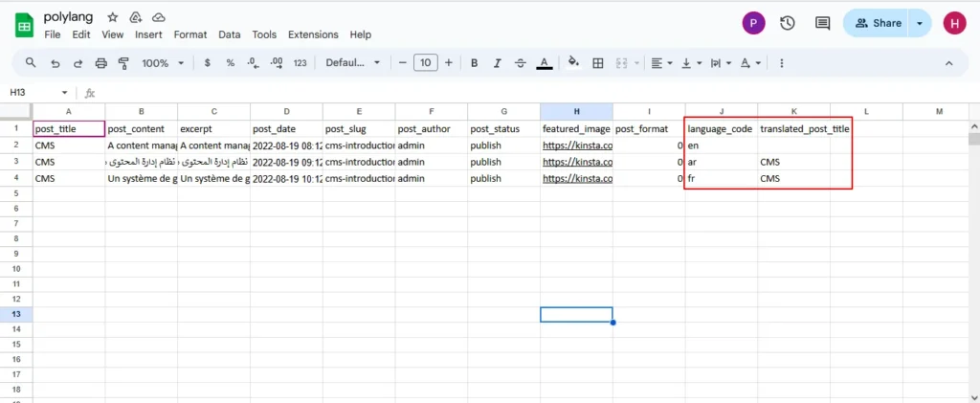Screen dimensions: 980x403
Task: Open the Extensions menu
Action: tap(313, 35)
